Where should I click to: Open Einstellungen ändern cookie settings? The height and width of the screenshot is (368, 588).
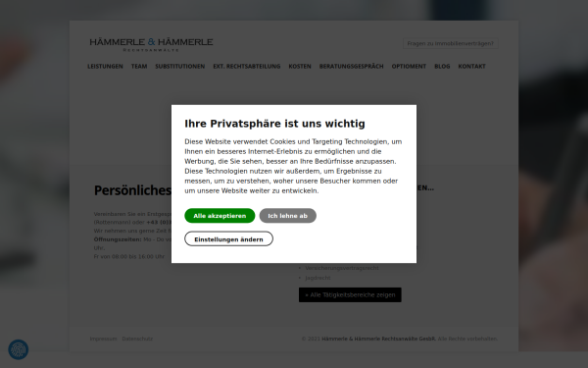228,239
